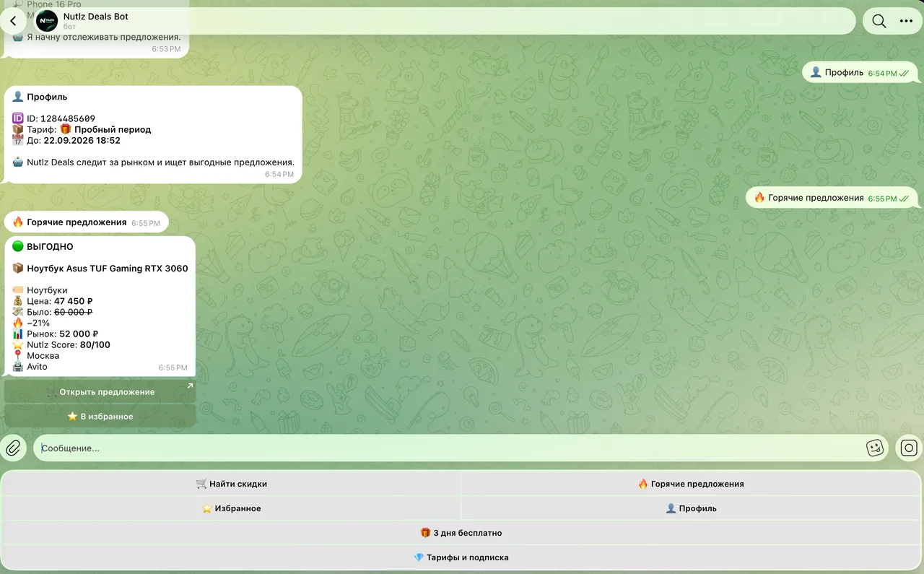Open the sticker and emoji panel
Screen dimensions: 924x574
point(875,448)
